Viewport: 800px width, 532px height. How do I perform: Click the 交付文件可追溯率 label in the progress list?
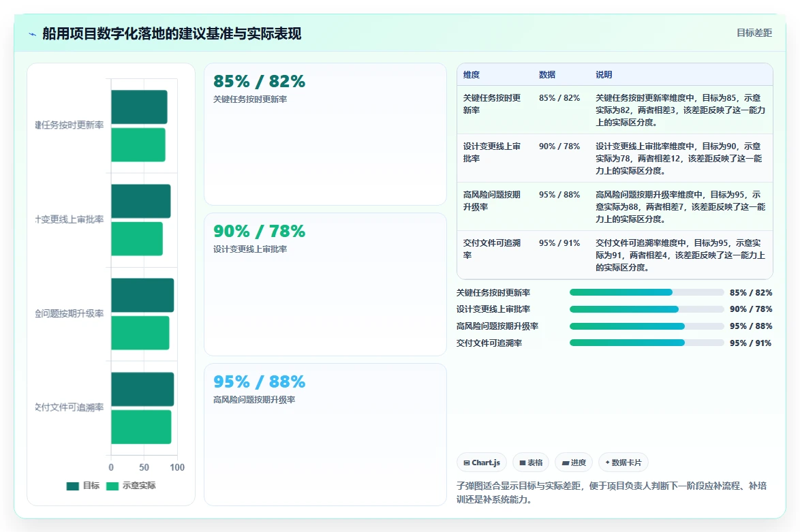[x=489, y=343]
